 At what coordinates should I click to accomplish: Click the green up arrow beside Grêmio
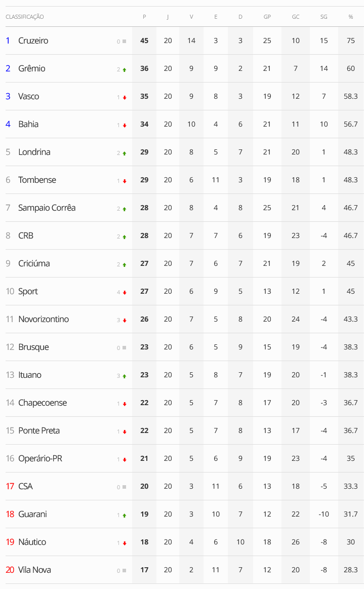click(125, 69)
